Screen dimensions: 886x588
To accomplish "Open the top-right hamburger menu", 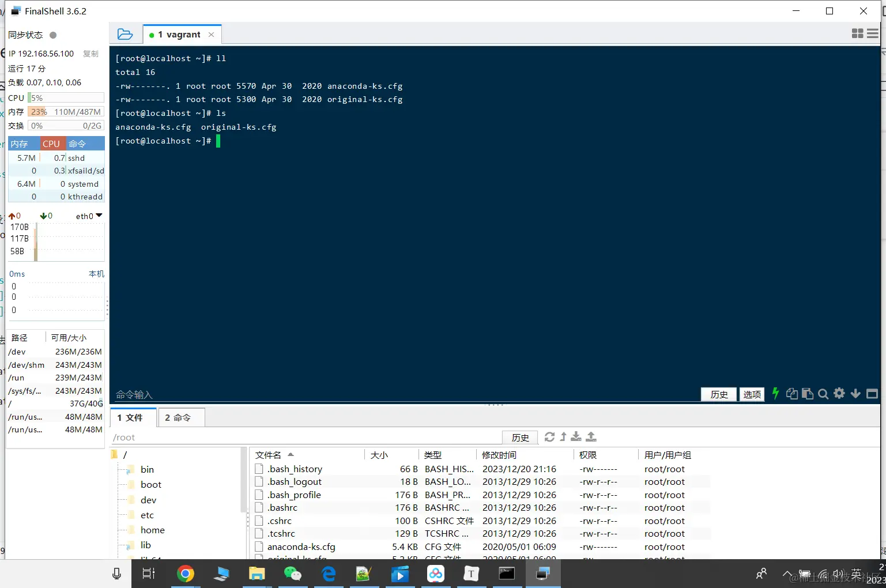I will tap(873, 34).
